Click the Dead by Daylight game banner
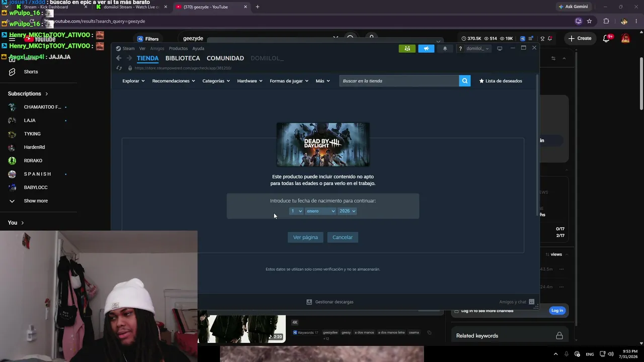This screenshot has height=362, width=644. (323, 145)
